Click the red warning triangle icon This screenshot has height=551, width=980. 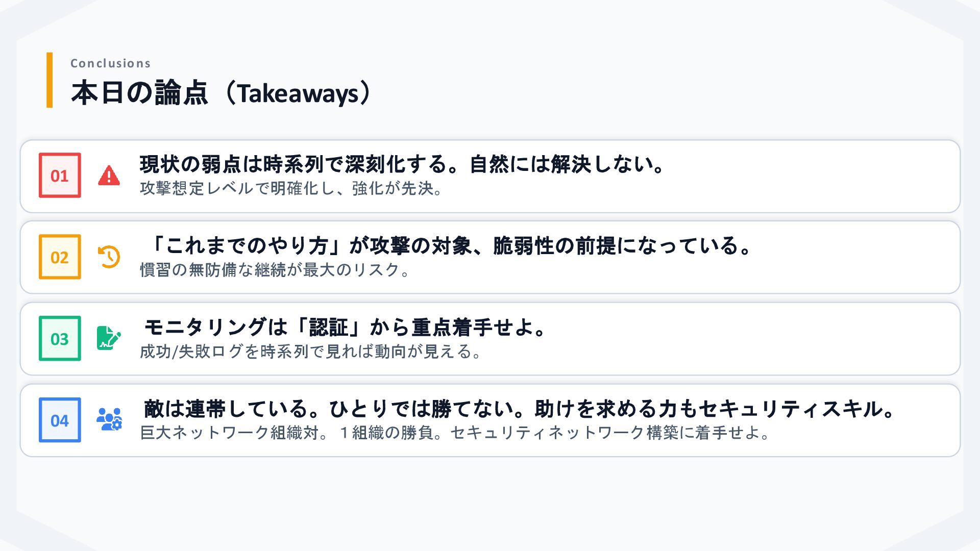coord(109,176)
